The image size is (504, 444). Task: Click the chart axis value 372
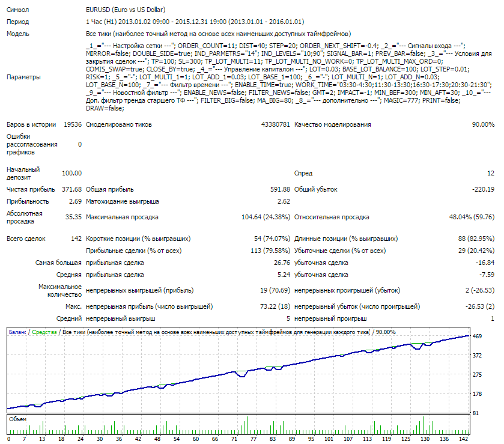tap(478, 355)
